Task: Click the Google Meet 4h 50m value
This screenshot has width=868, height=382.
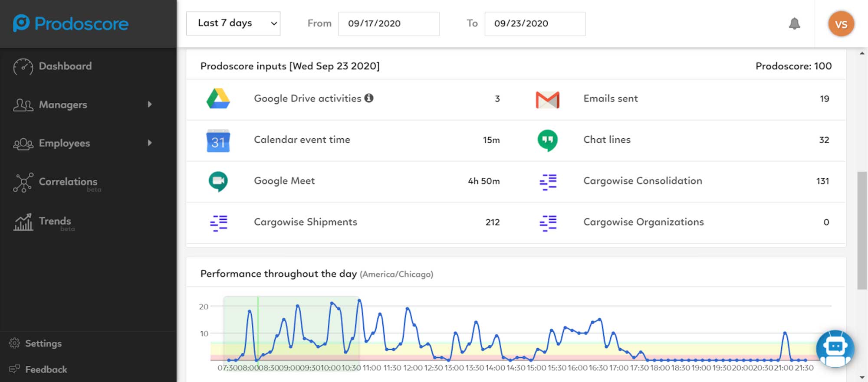Action: coord(484,181)
